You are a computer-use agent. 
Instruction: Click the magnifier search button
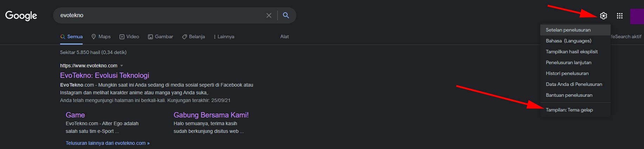(x=286, y=15)
